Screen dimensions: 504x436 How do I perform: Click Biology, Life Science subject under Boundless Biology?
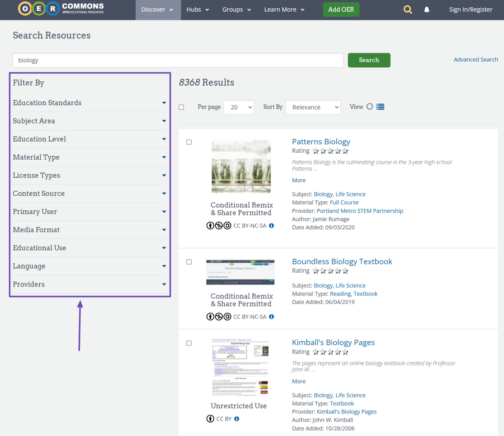coord(339,286)
